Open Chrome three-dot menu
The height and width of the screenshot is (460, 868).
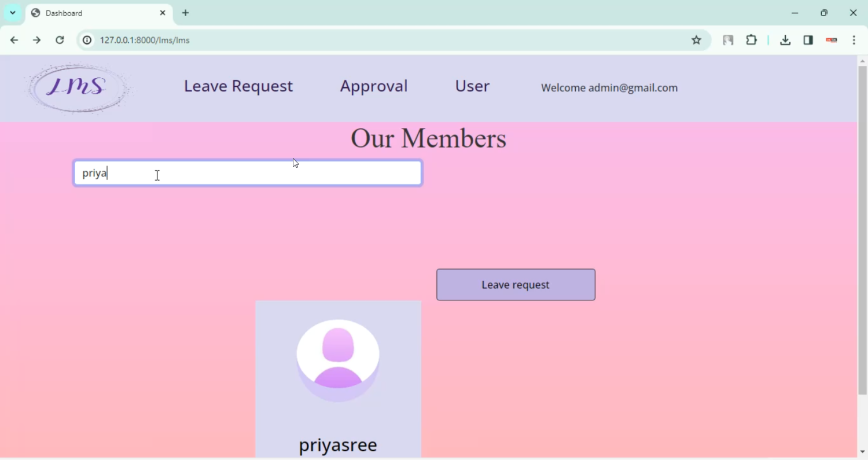(854, 40)
